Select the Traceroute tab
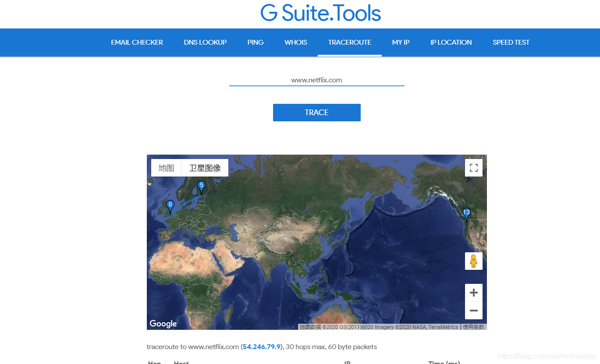This screenshot has height=364, width=600. point(350,42)
